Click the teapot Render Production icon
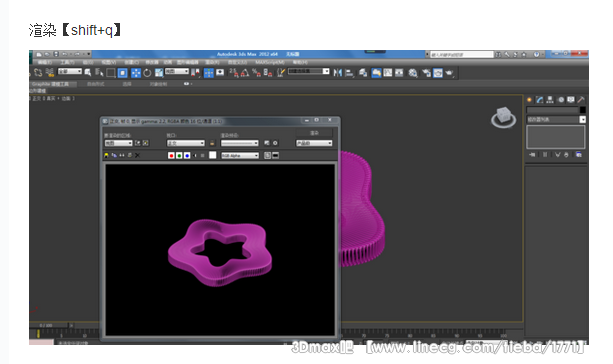Image resolution: width=613 pixels, height=364 pixels. tap(450, 73)
